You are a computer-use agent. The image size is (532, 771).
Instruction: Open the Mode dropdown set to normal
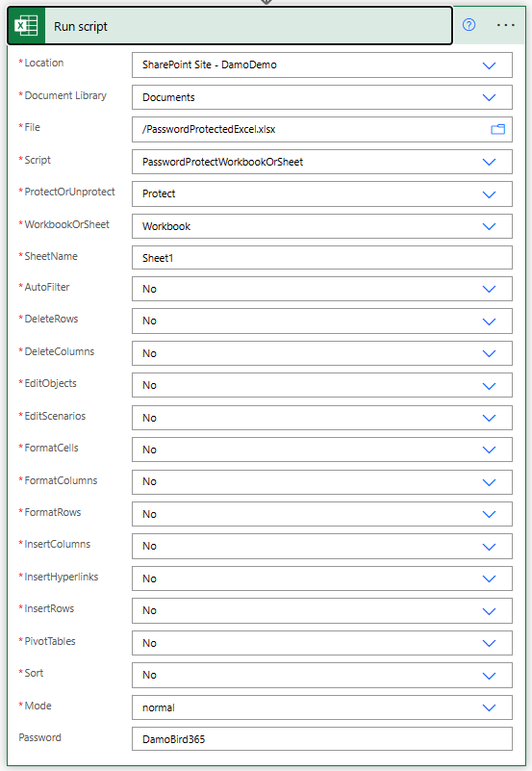point(321,707)
